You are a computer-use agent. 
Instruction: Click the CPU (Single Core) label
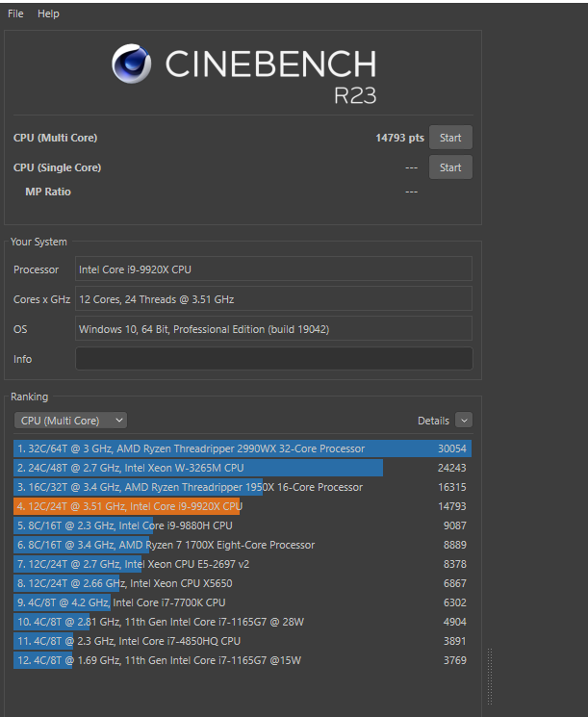tap(57, 167)
